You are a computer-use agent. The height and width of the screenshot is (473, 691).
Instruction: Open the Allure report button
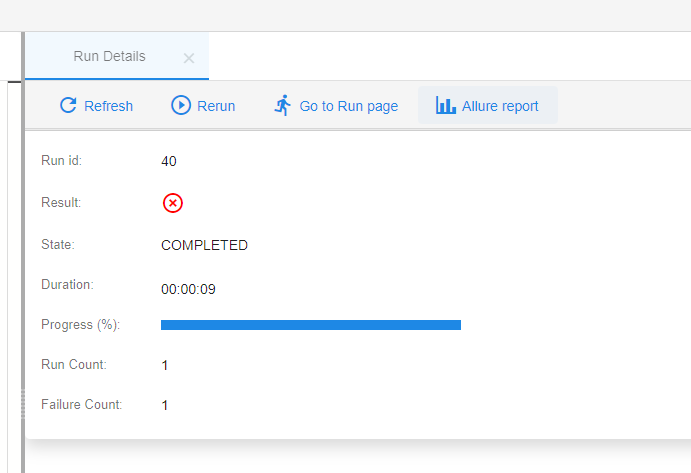coord(487,105)
